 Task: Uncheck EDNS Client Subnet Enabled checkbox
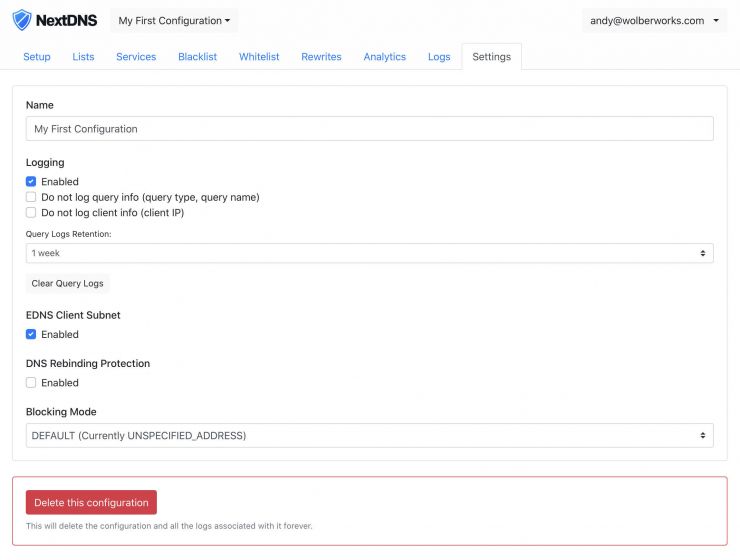click(x=31, y=335)
